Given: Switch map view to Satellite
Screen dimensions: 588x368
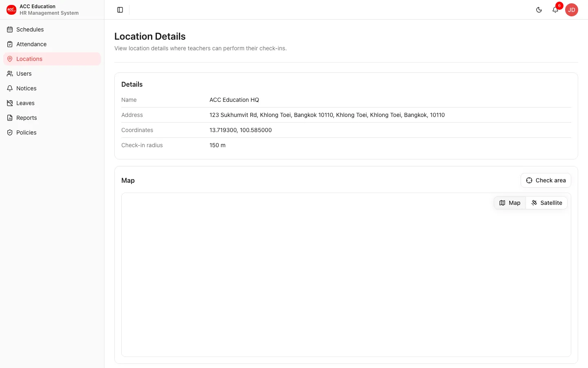Looking at the screenshot, I should (x=546, y=203).
